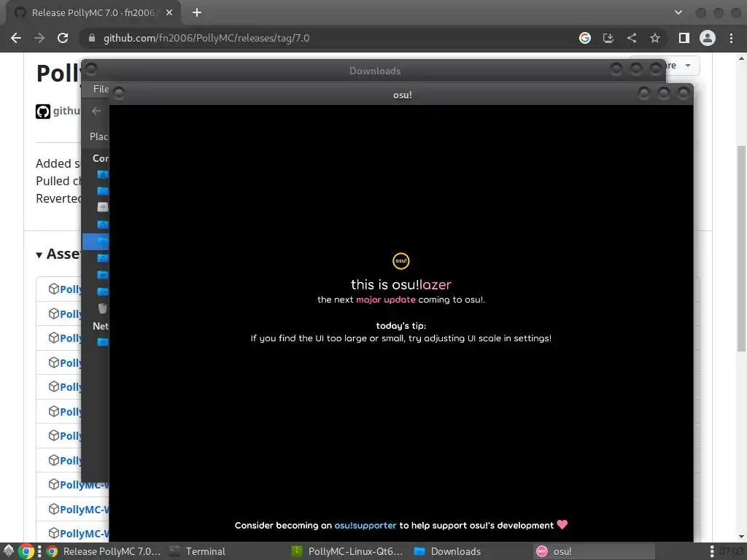Collapse the Assets section triangle
This screenshot has width=747, height=560.
point(39,255)
